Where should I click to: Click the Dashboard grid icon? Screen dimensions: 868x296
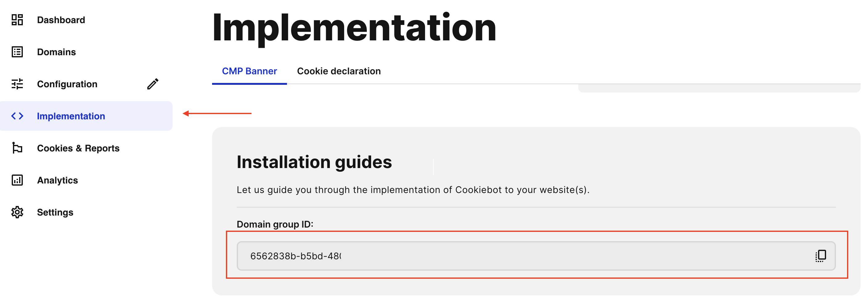click(x=17, y=20)
